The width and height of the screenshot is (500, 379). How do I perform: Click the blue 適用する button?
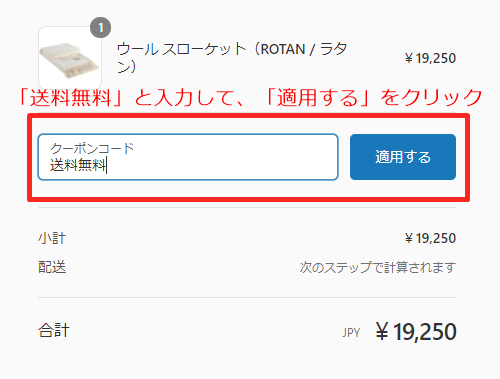tap(403, 157)
